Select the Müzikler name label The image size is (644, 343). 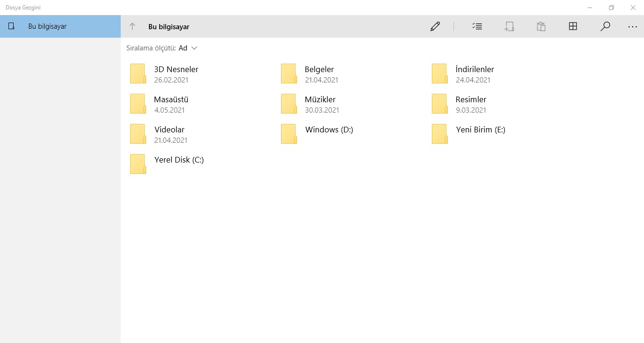320,99
